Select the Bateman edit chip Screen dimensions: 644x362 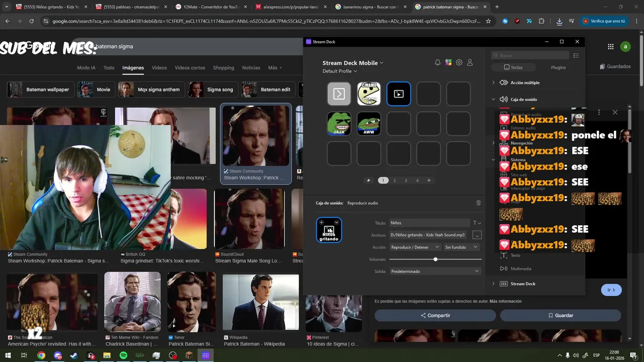[269, 89]
